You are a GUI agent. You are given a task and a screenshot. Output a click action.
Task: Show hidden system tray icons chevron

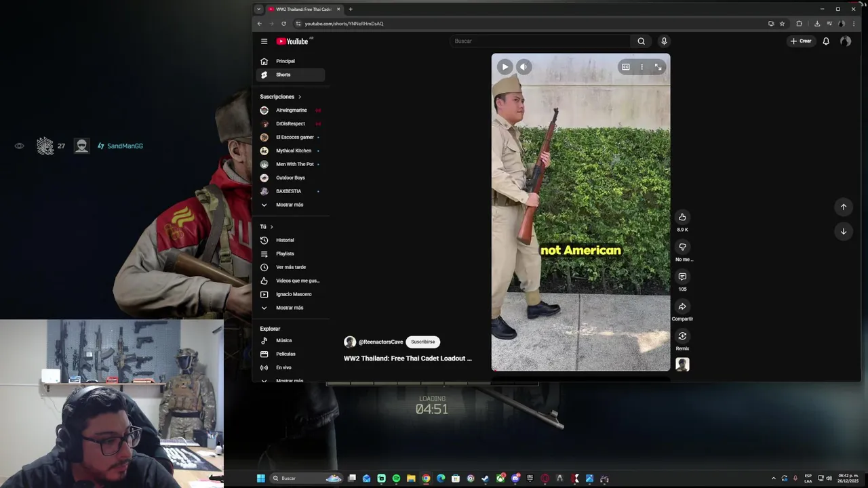tap(774, 479)
